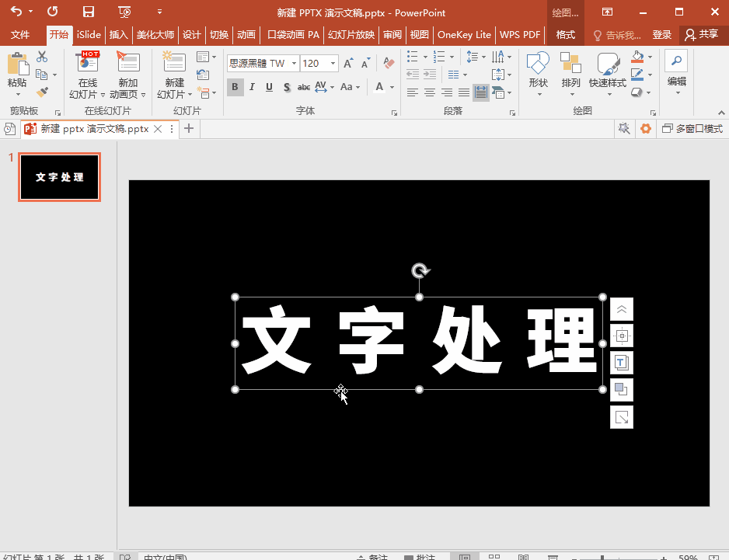Center text alignment in paragraph group
Viewport: 729px width, 560px height.
pos(429,92)
